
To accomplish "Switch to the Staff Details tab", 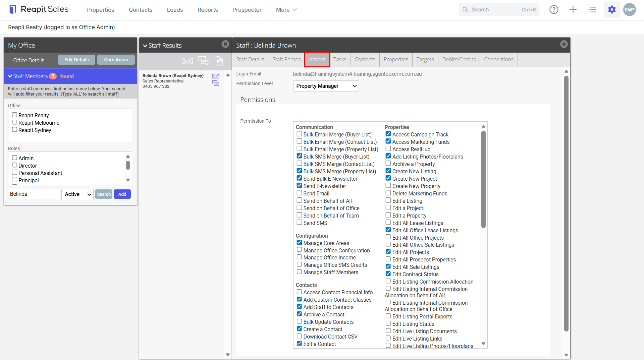I will click(x=250, y=59).
